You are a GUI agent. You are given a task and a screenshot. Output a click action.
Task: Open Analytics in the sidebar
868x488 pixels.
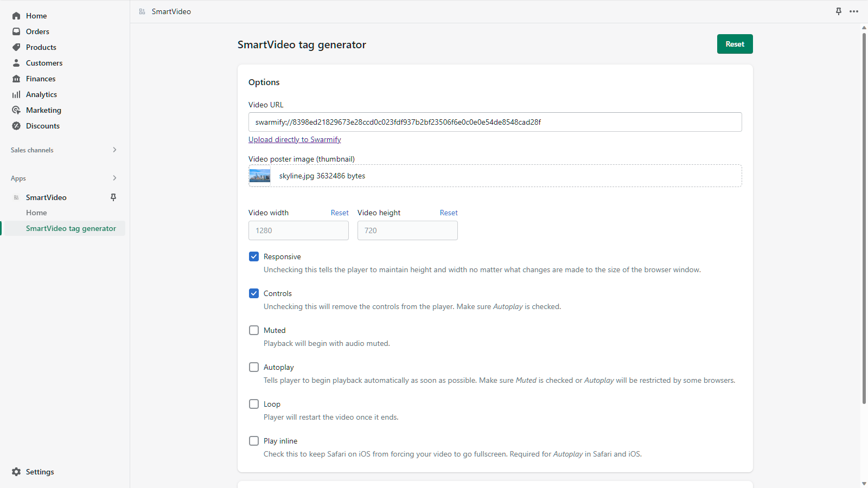[41, 94]
